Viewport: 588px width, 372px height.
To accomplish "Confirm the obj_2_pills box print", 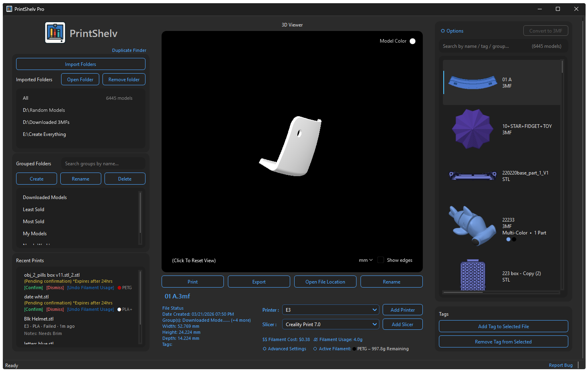I will click(33, 288).
